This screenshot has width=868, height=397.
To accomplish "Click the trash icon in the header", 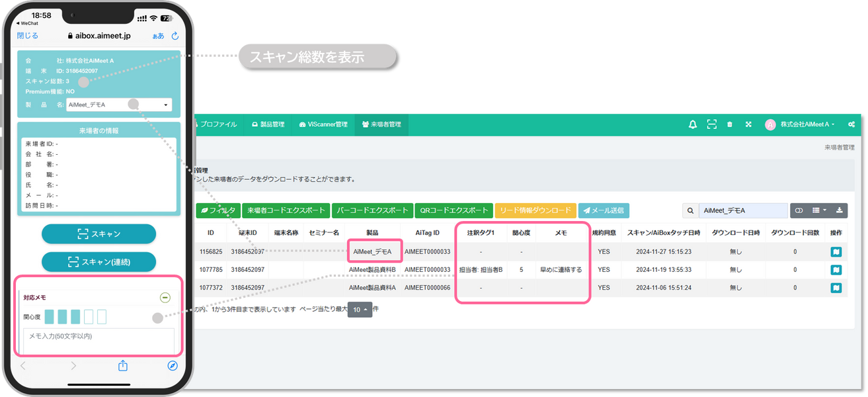I will click(x=730, y=124).
